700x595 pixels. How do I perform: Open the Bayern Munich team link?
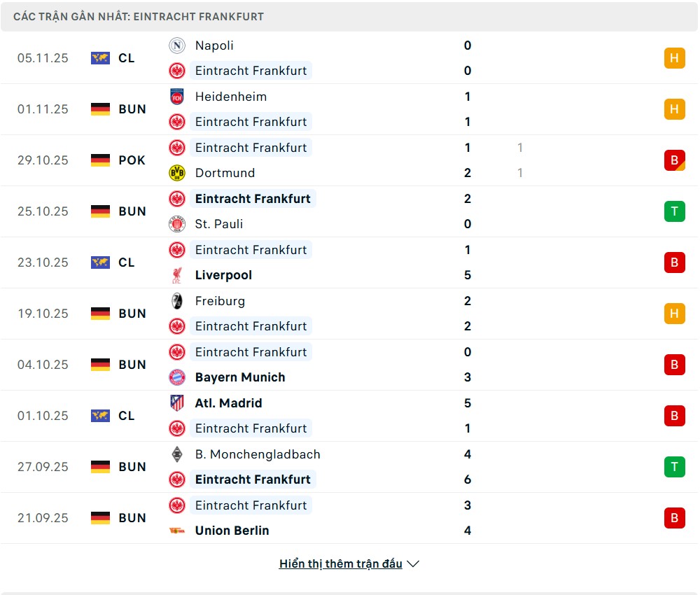tap(240, 377)
